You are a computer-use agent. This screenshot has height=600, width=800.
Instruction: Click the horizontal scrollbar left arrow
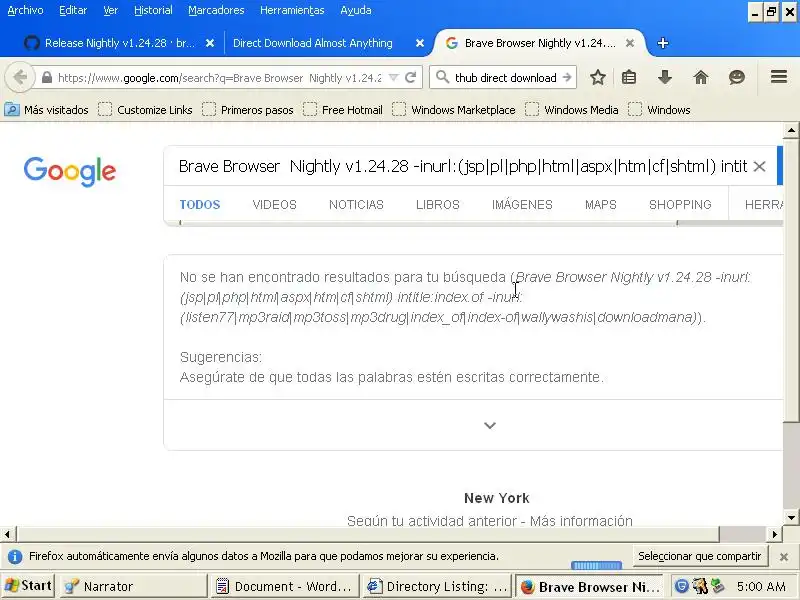7,534
